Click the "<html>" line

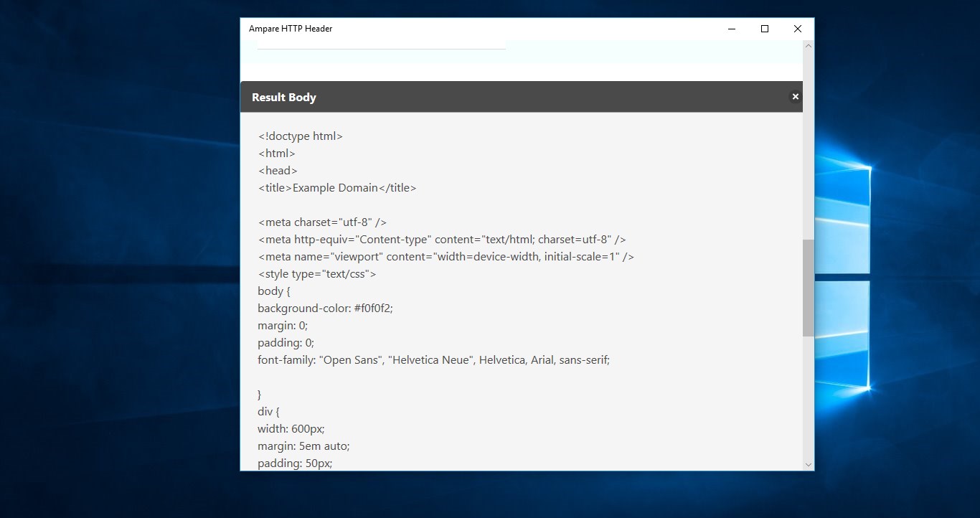pyautogui.click(x=277, y=154)
